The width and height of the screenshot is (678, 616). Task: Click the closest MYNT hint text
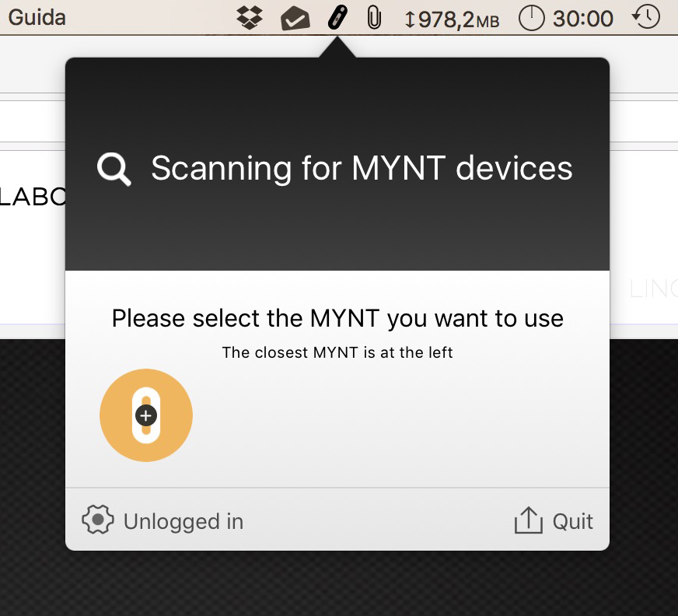click(337, 352)
